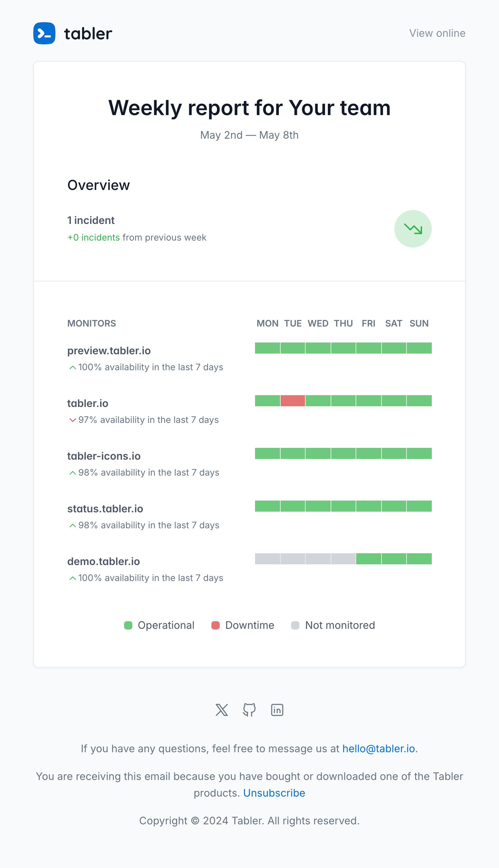Click the green Sunday block for preview.tabler.io

(x=419, y=348)
